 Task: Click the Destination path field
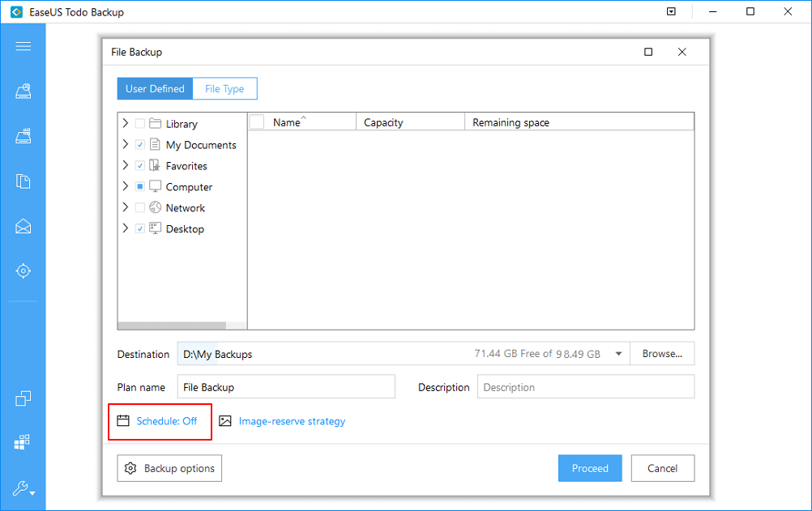[x=404, y=354]
